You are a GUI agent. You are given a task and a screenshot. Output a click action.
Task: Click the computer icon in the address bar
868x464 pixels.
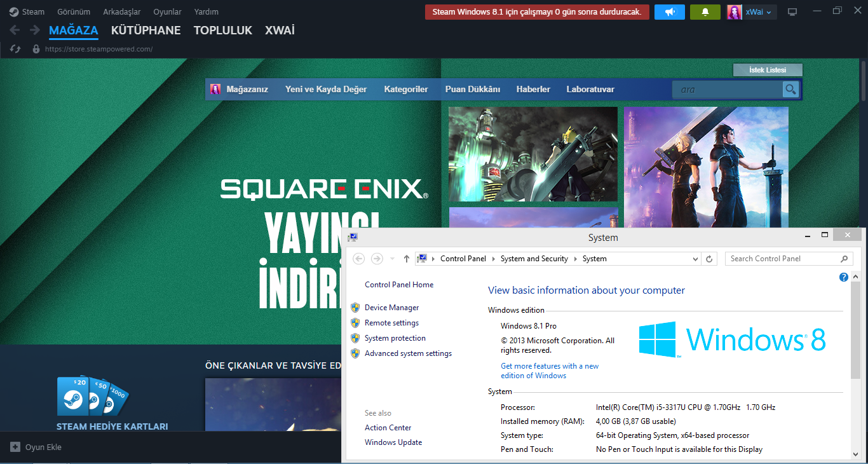click(423, 259)
